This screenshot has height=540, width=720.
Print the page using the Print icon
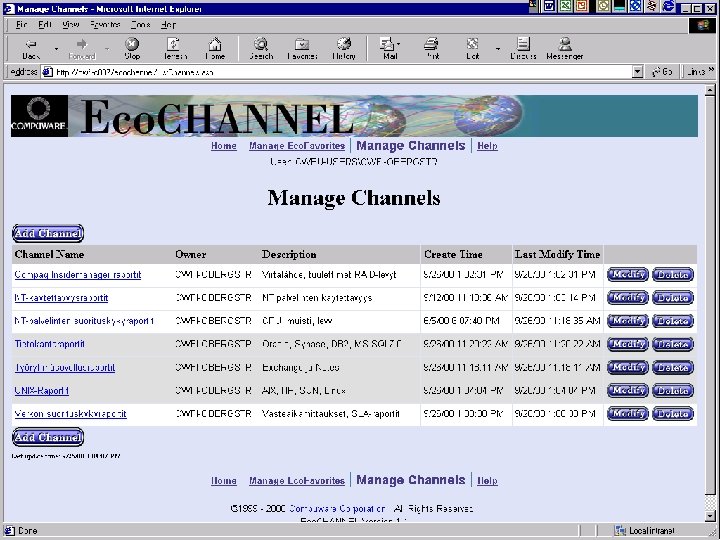(x=431, y=49)
